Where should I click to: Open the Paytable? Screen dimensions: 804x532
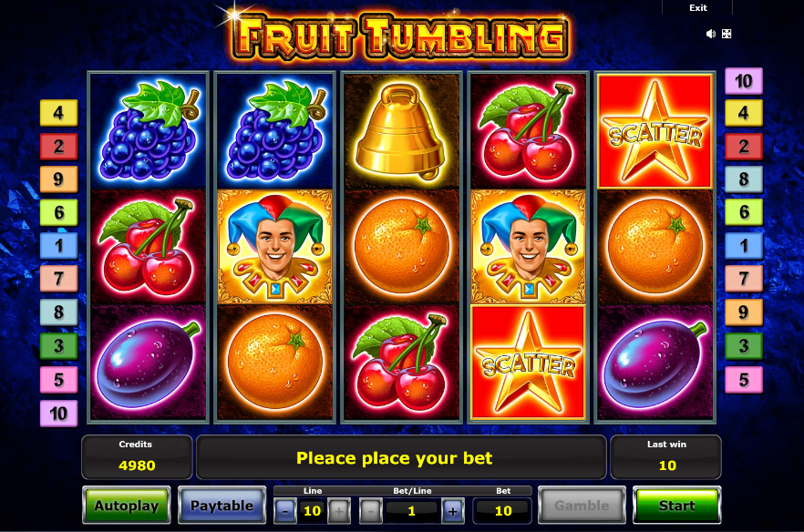[222, 506]
